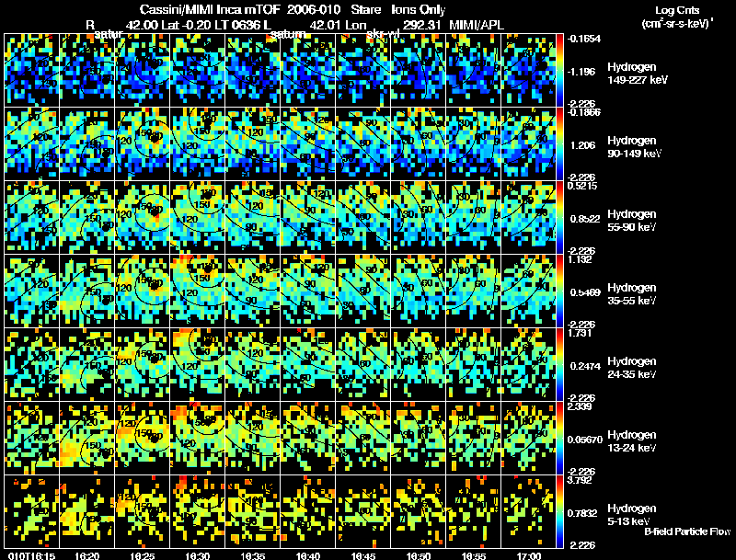Image resolution: width=736 pixels, height=560 pixels.
Task: Select the "Hydrogen 5-13 keV" row label
Action: 631,515
